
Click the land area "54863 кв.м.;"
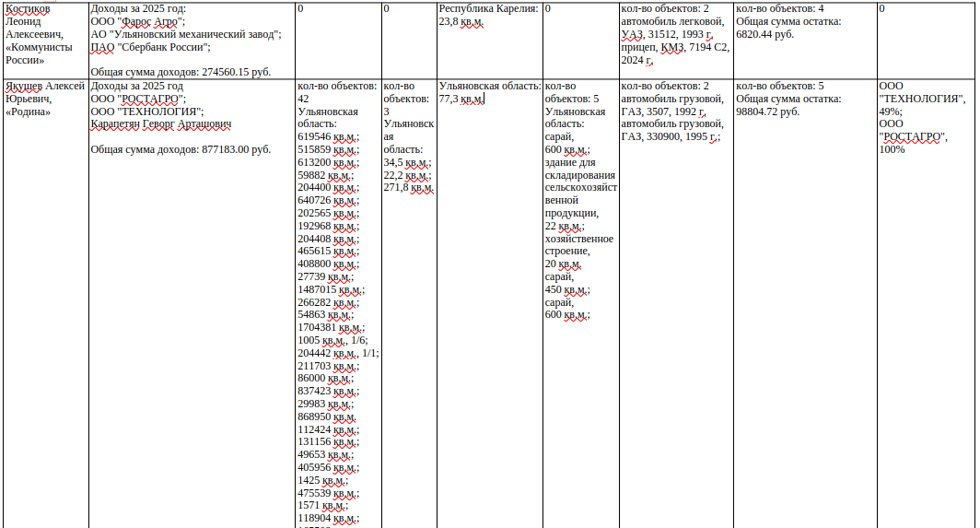tap(326, 314)
